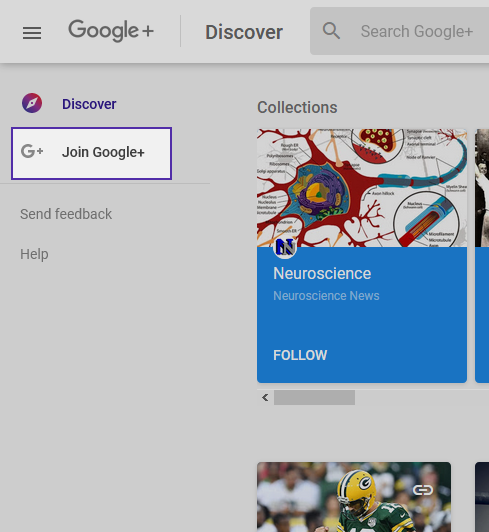Click the G+ icon beside Join
This screenshot has width=489, height=532.
click(x=32, y=151)
